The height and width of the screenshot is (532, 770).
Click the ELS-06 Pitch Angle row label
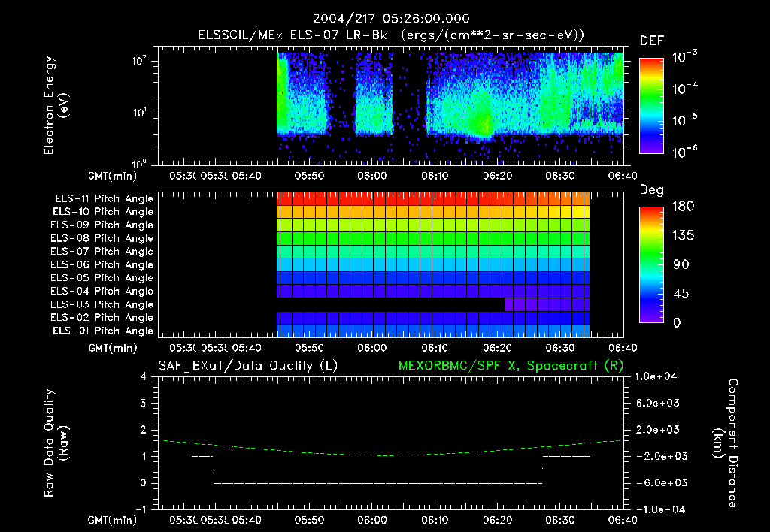(x=102, y=265)
